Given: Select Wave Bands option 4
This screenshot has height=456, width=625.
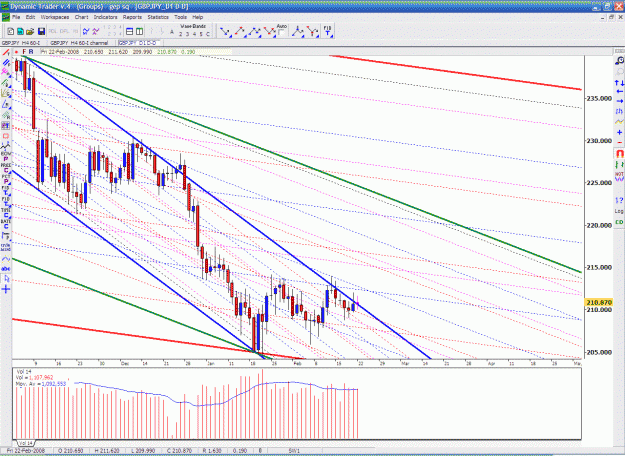Looking at the screenshot, I should pyautogui.click(x=194, y=34).
